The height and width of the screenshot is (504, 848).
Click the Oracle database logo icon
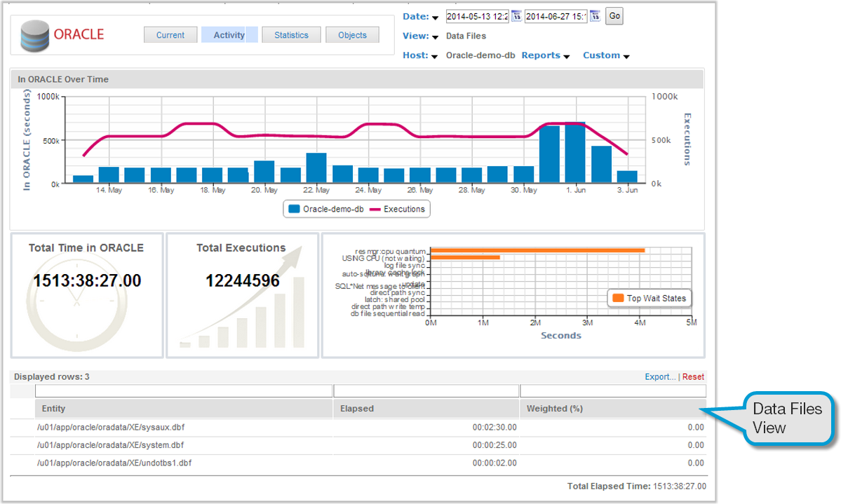click(35, 36)
